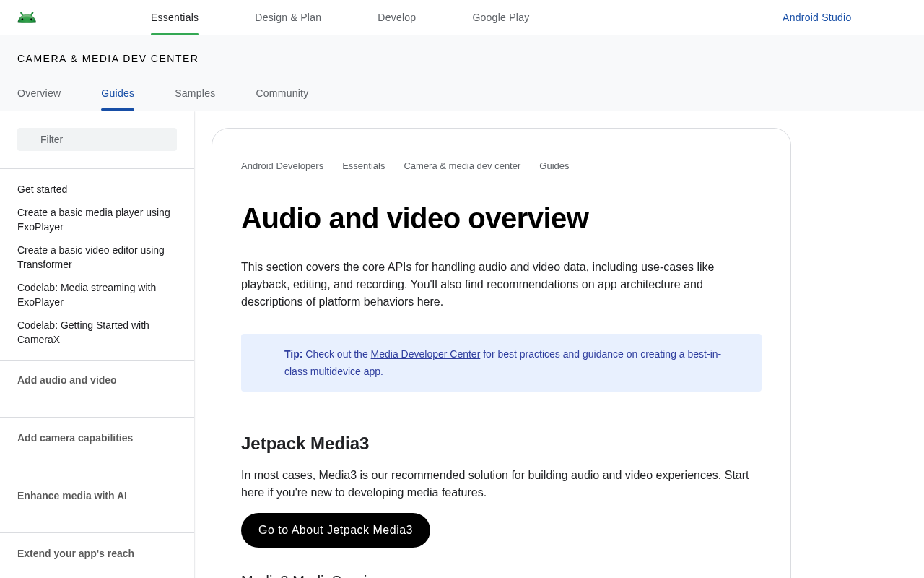Open the Design & Plan tab
Viewport: 924px width, 578px height.
click(x=288, y=17)
